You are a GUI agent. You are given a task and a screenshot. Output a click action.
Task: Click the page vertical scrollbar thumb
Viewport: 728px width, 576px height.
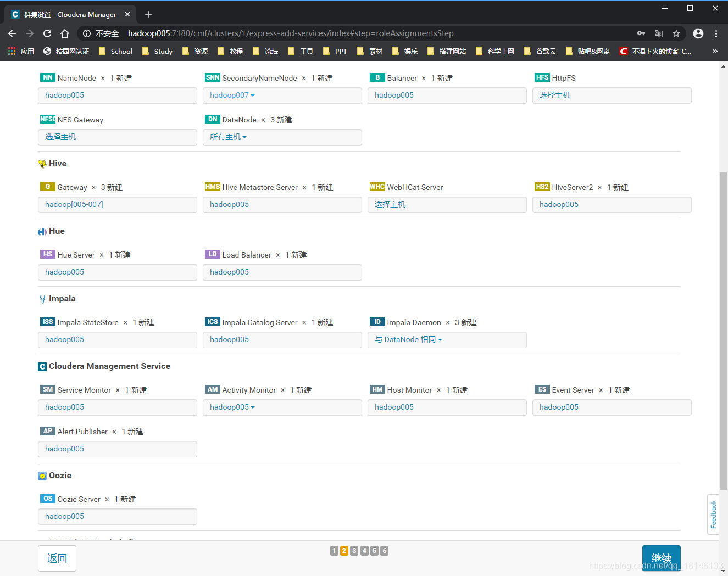tap(723, 331)
